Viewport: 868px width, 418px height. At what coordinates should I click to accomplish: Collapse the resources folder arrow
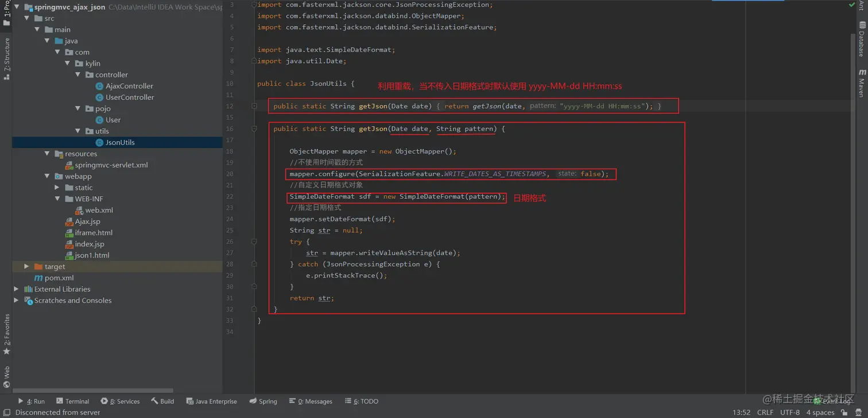[x=48, y=154]
